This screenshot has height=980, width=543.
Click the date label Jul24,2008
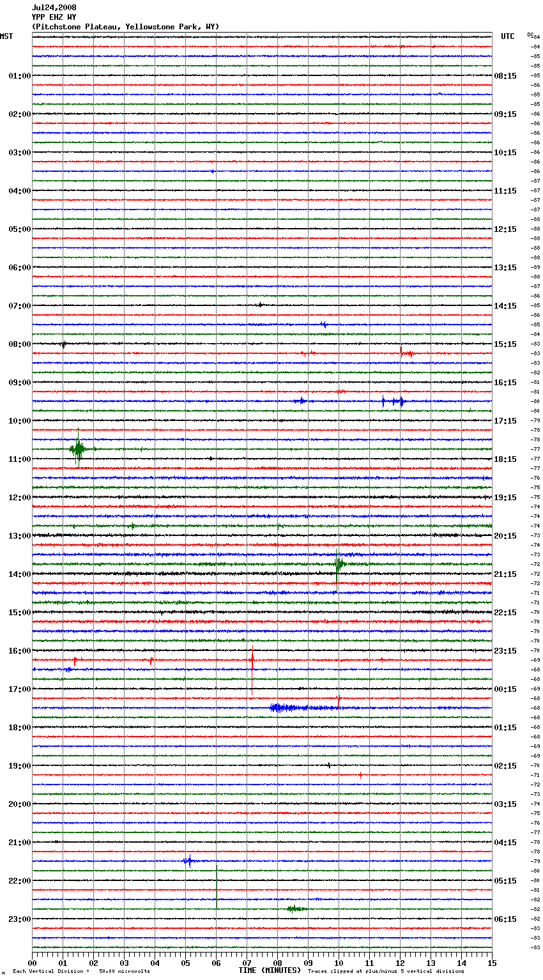click(54, 8)
